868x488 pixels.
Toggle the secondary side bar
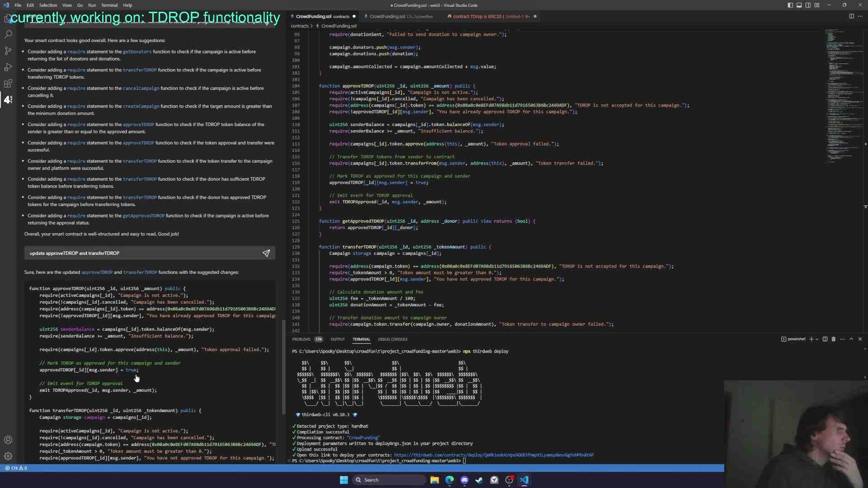[x=808, y=5]
